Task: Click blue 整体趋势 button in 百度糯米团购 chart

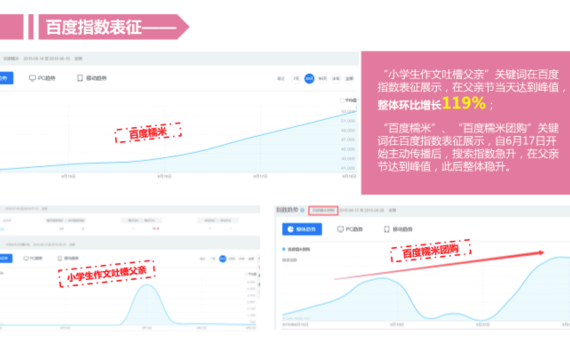Action: pos(302,229)
